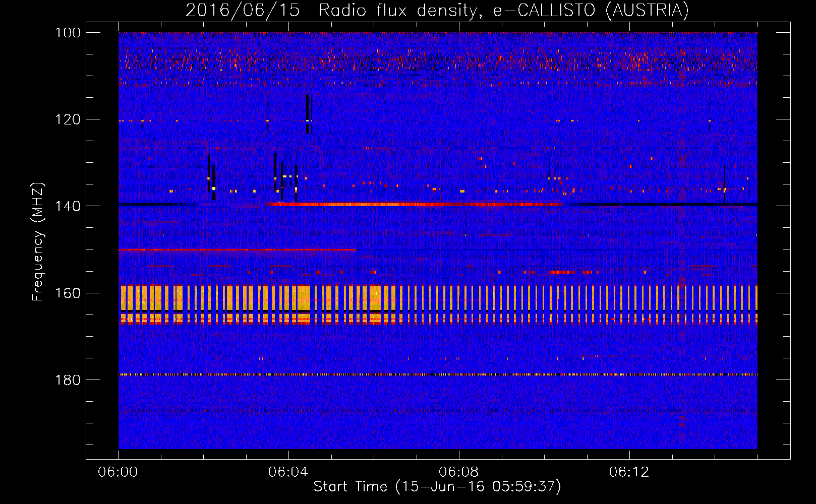Click the yellow pulsed band near 160 MHz
Viewport: 816px width, 504px height.
coord(438,304)
